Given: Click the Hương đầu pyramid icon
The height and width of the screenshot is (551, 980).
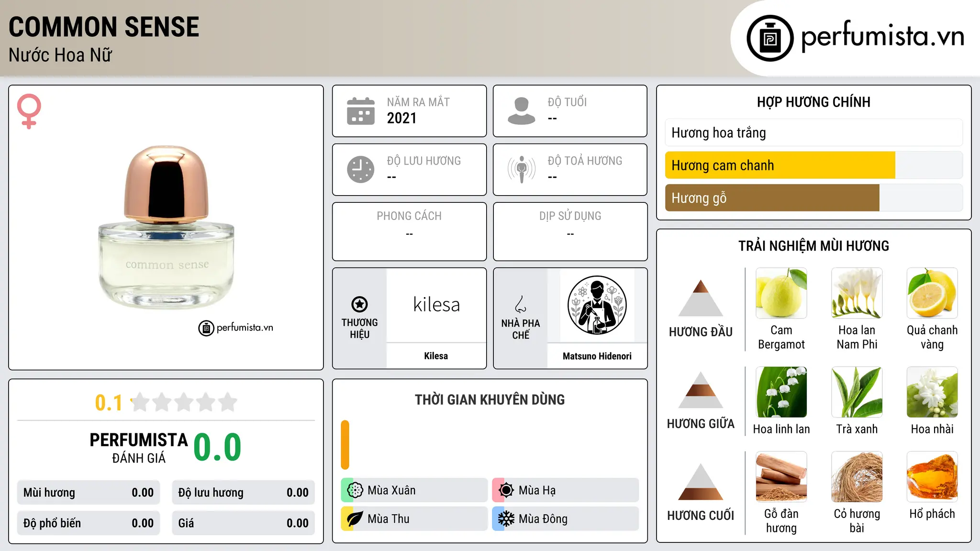Looking at the screenshot, I should [x=701, y=298].
